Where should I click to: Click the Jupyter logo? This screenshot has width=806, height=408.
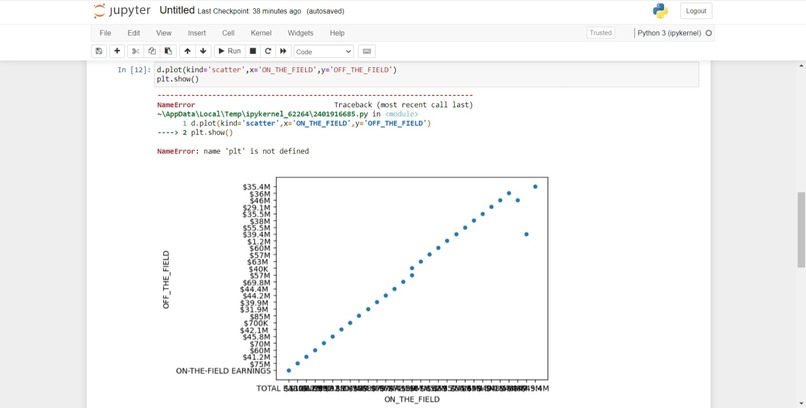[x=122, y=11]
